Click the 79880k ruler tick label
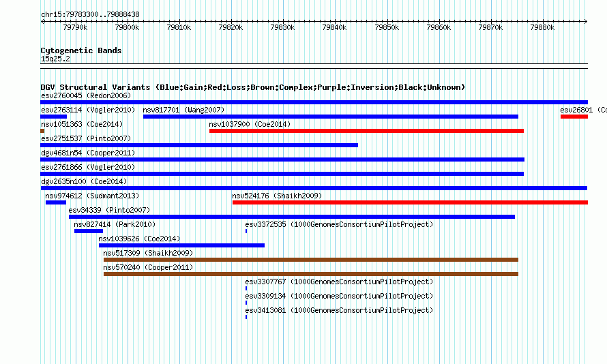Viewport: 607px width, 364px height. [542, 27]
